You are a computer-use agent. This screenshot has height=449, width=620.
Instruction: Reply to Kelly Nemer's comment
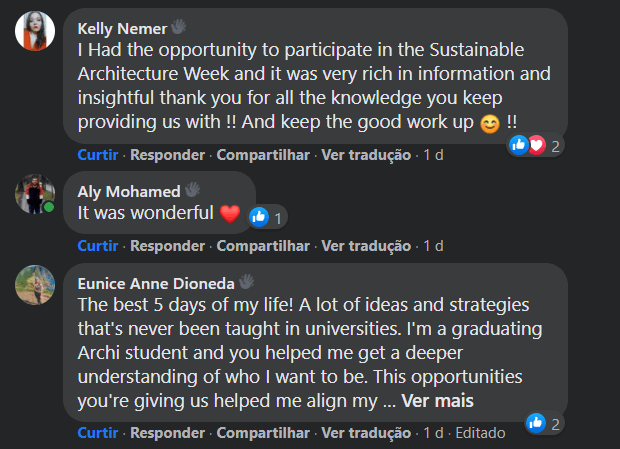point(167,155)
